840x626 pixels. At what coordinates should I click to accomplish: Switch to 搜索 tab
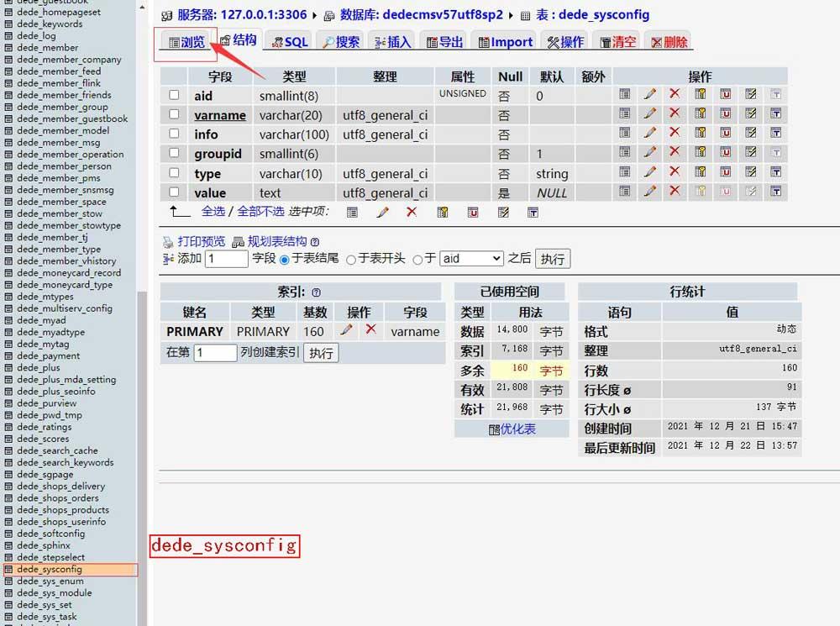pyautogui.click(x=341, y=42)
